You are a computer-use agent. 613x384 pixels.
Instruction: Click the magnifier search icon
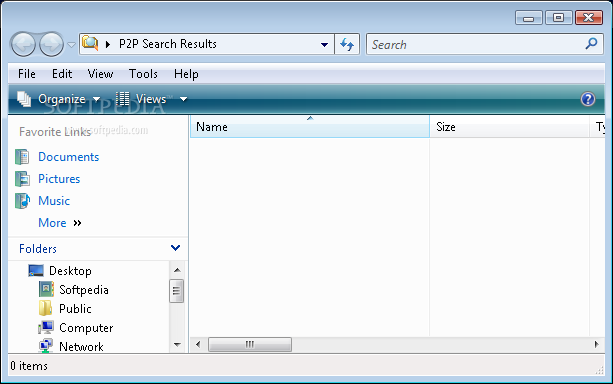coord(591,43)
